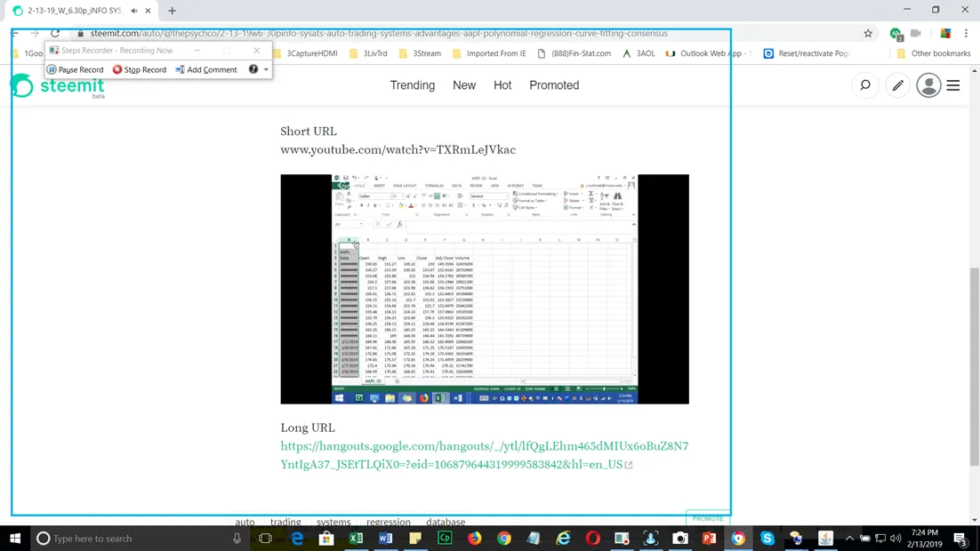Pause Record in Steps Recorder
Viewport: 980px width, 551px height.
click(76, 69)
